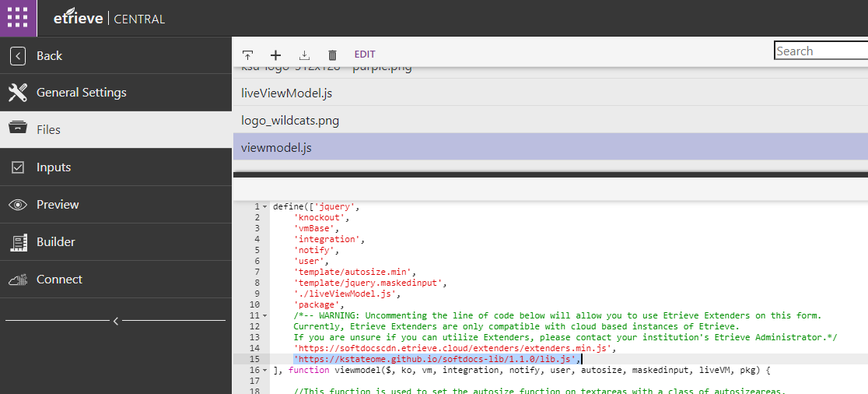Collapse the sidebar with the chevron

(x=116, y=321)
